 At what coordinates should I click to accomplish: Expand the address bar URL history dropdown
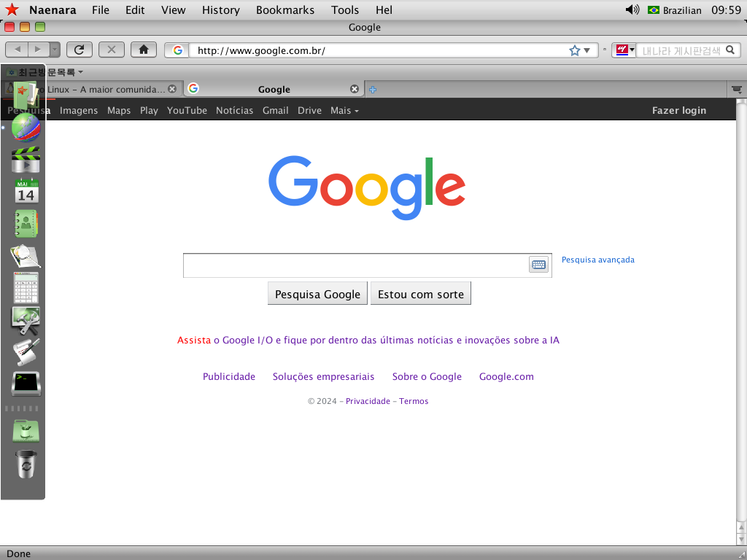point(587,50)
